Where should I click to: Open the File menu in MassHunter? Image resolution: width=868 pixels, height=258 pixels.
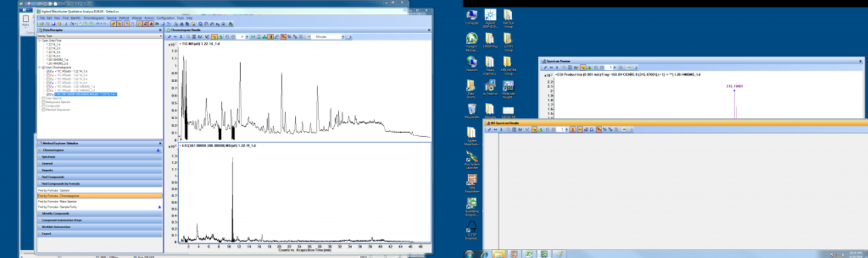coord(42,18)
